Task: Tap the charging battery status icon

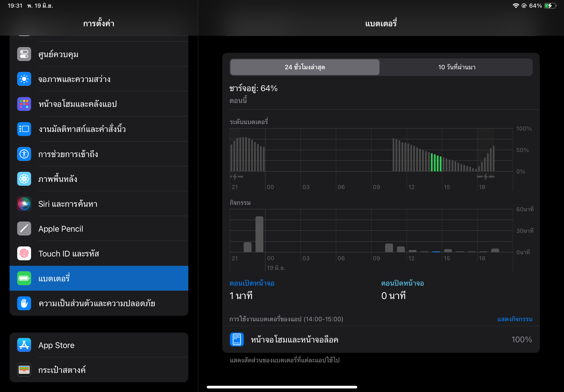Action: point(550,6)
